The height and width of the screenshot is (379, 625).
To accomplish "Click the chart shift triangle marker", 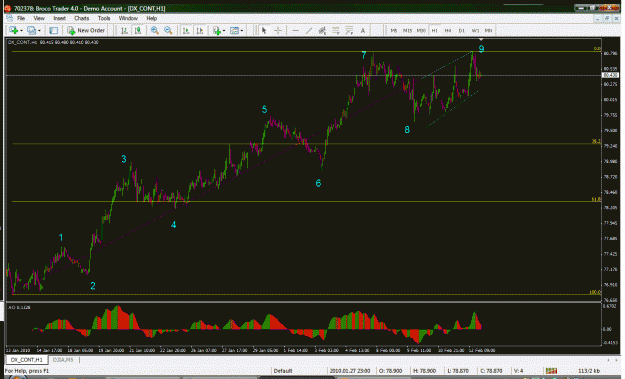I will 481,39.
